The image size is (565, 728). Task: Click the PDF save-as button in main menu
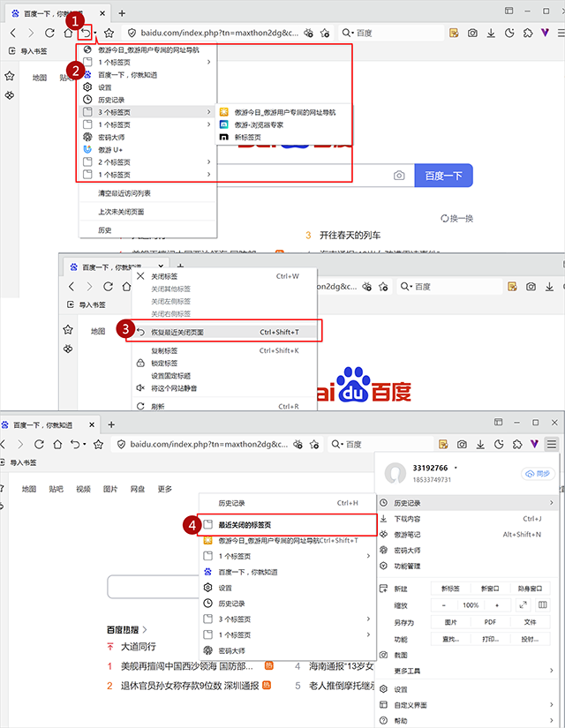click(490, 622)
